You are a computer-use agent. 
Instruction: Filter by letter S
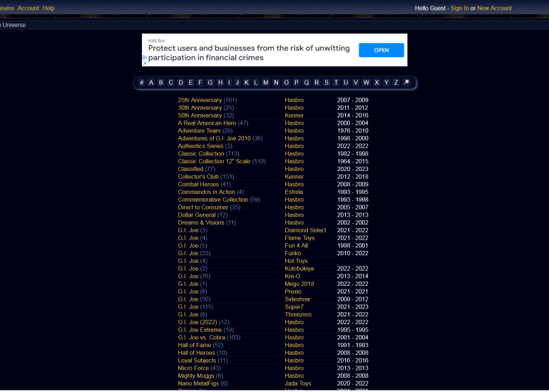327,83
